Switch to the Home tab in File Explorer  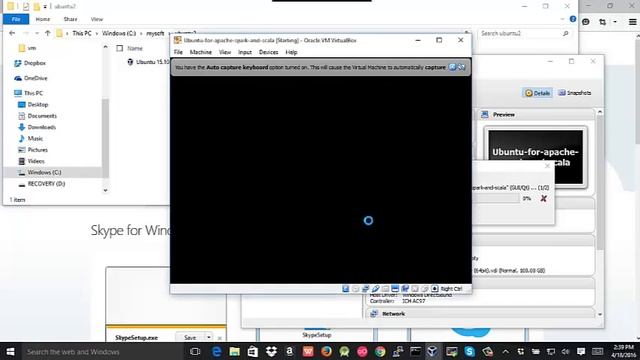pos(42,19)
